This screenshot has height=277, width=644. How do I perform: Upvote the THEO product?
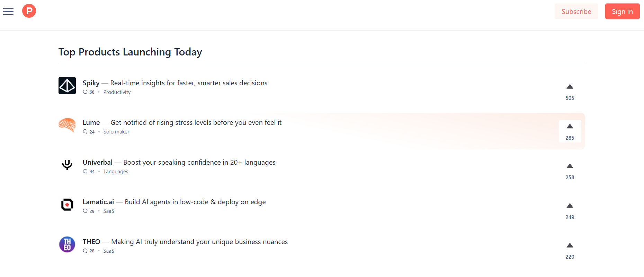[570, 250]
